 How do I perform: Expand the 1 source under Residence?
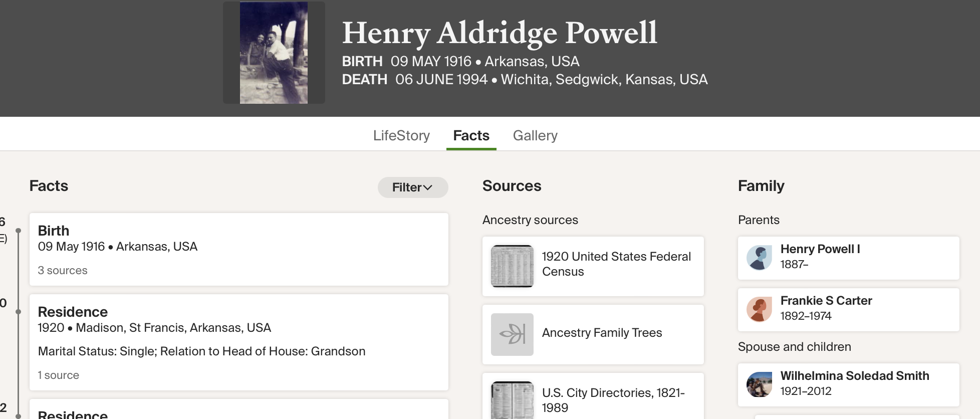(59, 375)
